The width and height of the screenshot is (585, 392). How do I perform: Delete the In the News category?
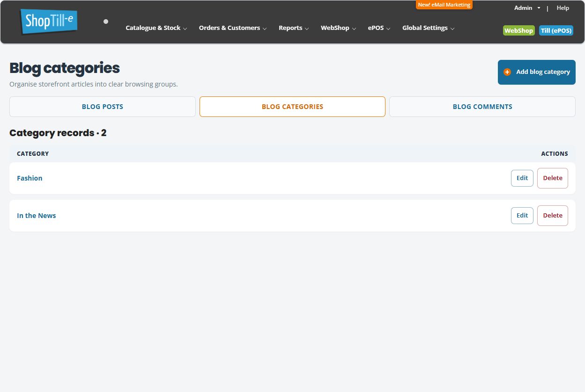pos(553,216)
